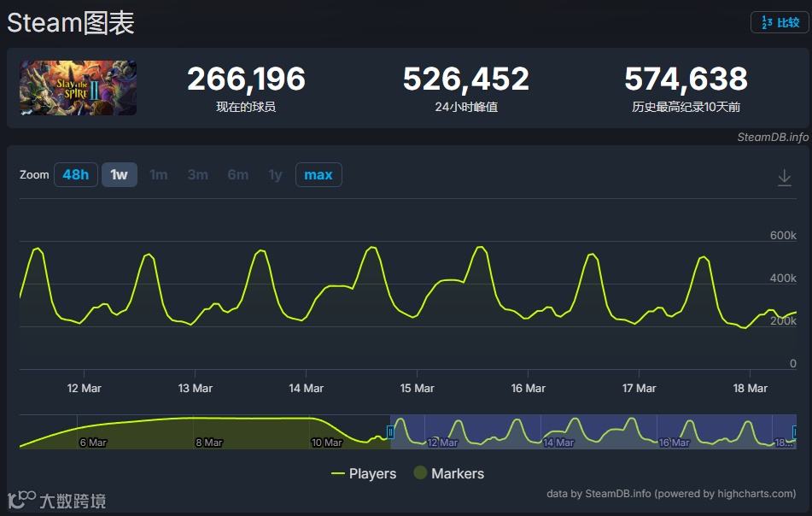Click the chart download icon

coord(785,178)
